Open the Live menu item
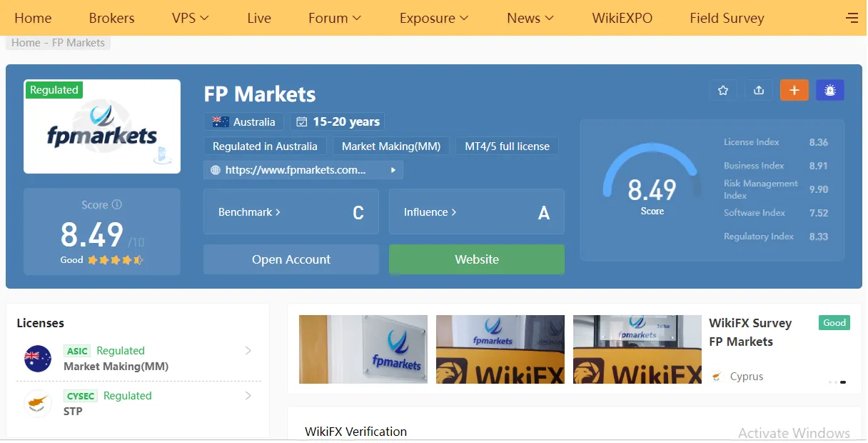The height and width of the screenshot is (443, 868). pos(259,18)
